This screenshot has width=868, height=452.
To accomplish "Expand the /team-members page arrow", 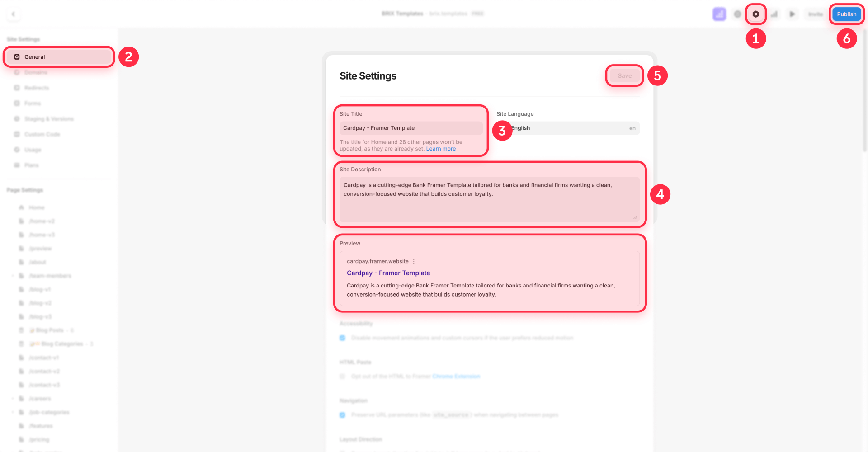I will (x=13, y=276).
